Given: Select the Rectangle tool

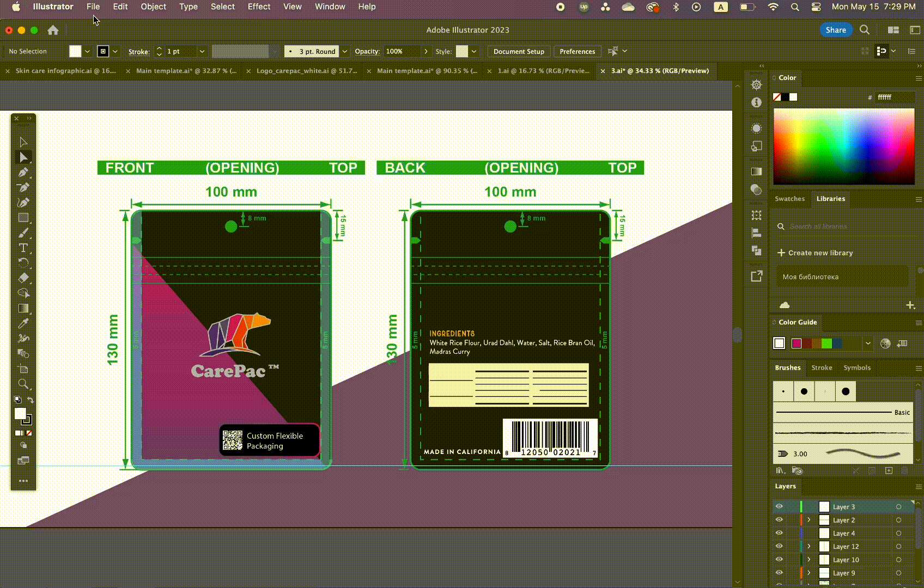Looking at the screenshot, I should click(23, 218).
